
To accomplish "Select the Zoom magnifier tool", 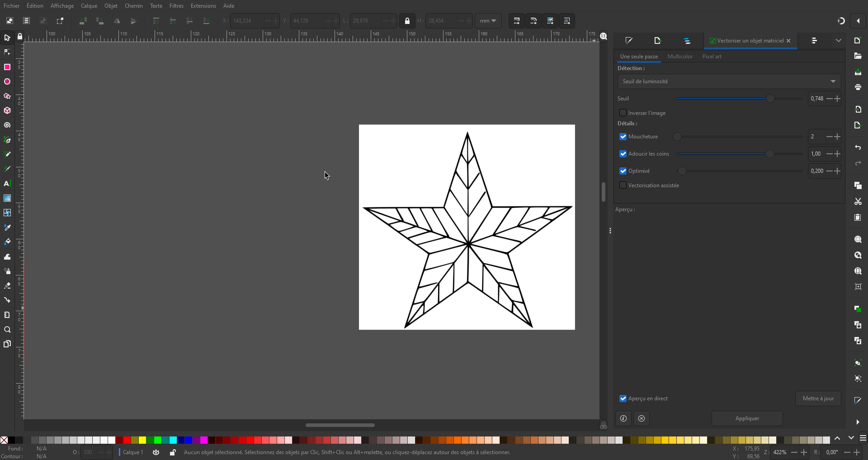I will coord(7,330).
